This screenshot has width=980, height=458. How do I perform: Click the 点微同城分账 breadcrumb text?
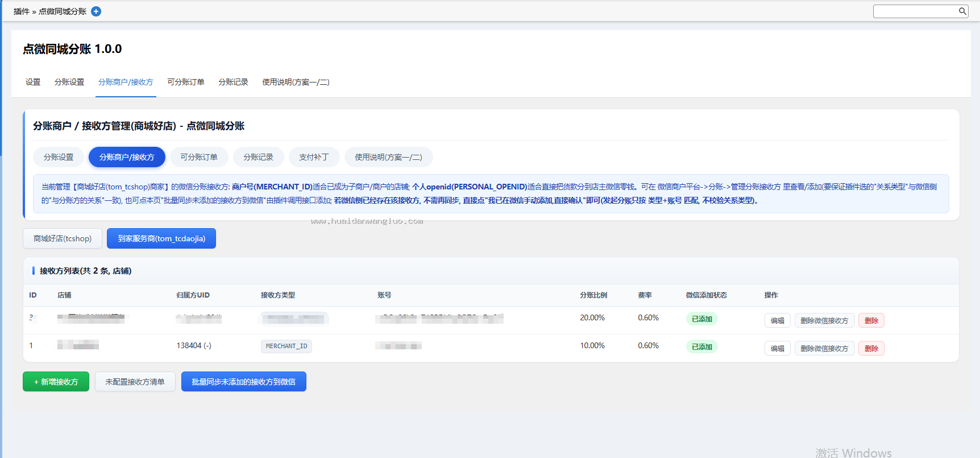click(63, 11)
